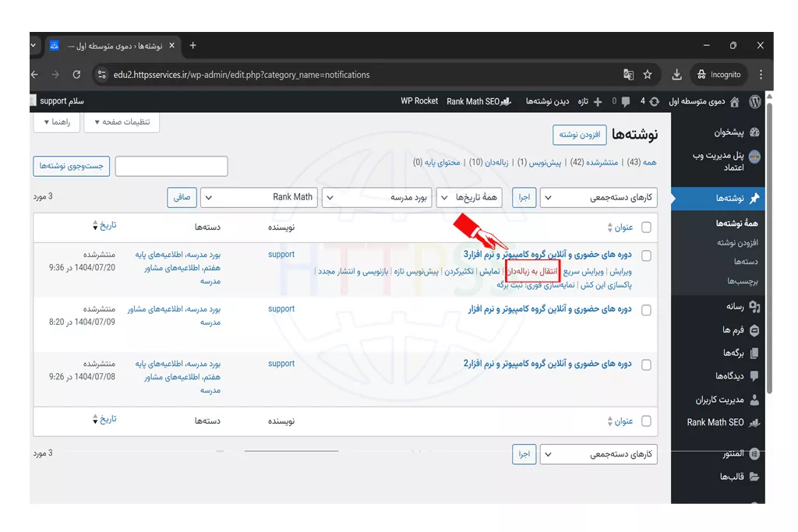
Task: Click the Chrome downloads icon
Action: click(x=676, y=75)
